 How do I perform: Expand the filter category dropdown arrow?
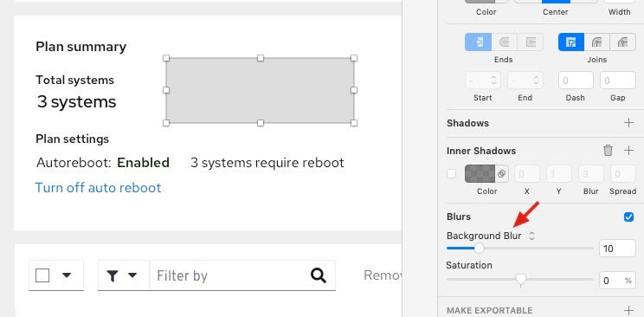point(132,275)
